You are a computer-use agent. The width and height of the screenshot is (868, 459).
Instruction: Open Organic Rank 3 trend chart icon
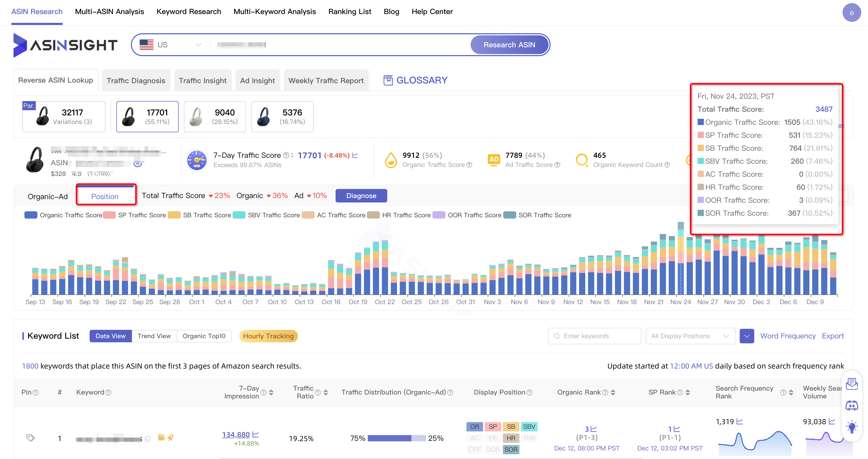(x=594, y=429)
